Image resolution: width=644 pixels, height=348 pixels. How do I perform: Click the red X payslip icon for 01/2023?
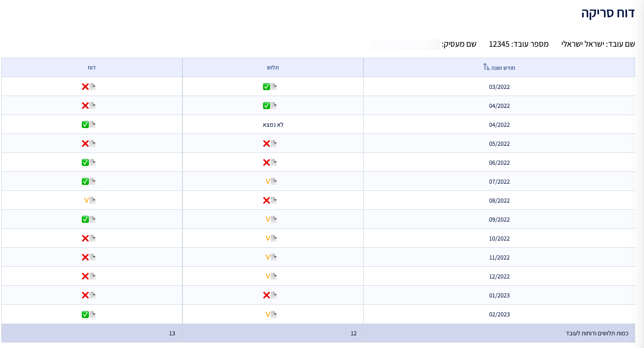pyautogui.click(x=270, y=295)
